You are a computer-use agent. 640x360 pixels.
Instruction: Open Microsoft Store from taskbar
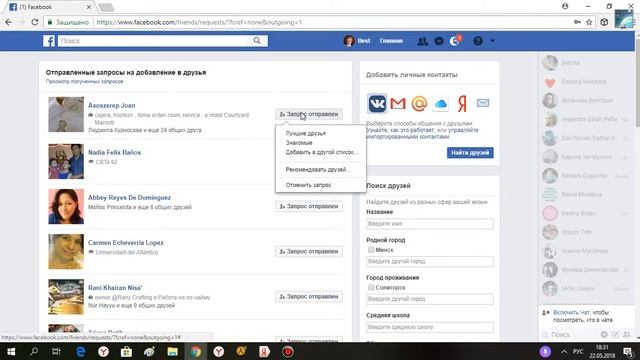126,351
